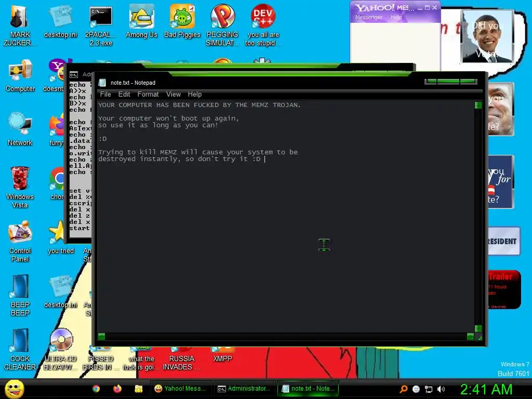Click the Obama 'Did you Vote' picture
Screen dimensions: 532x399
point(487,36)
